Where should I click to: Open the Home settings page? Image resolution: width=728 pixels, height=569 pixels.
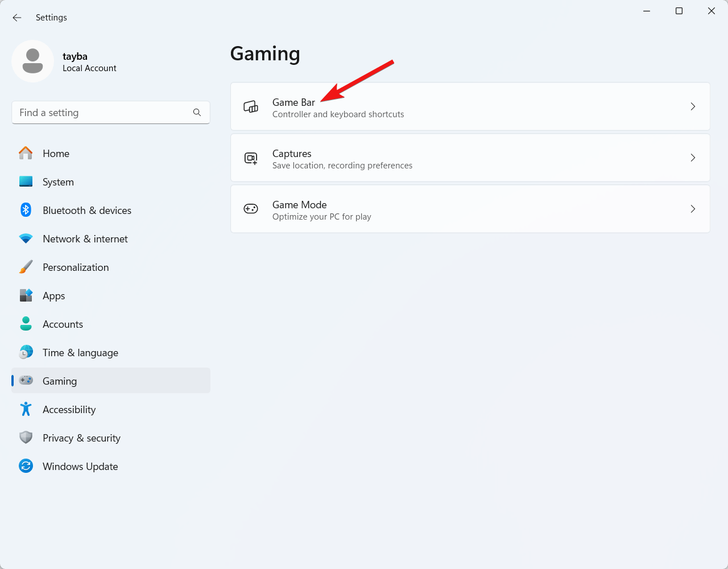56,154
